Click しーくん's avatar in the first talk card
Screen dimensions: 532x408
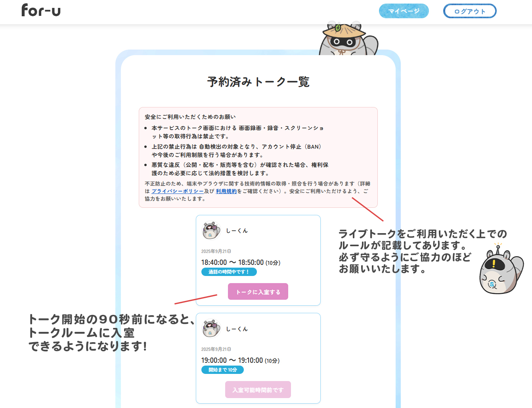[x=211, y=230]
